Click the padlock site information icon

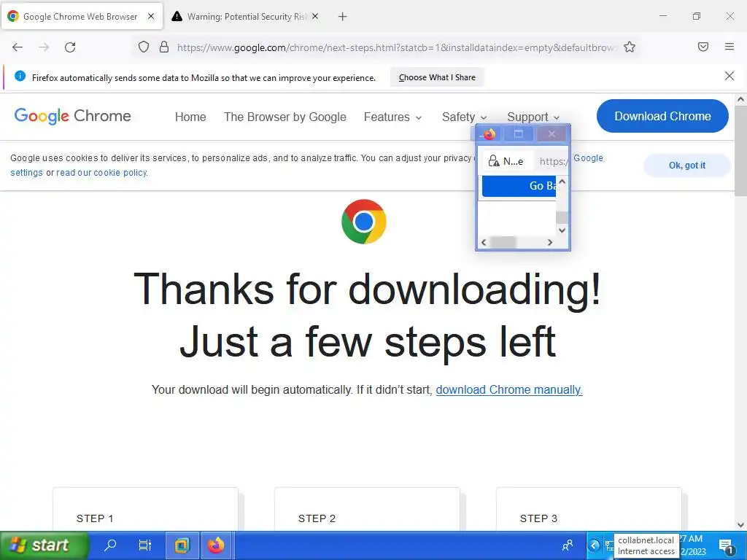pyautogui.click(x=164, y=47)
